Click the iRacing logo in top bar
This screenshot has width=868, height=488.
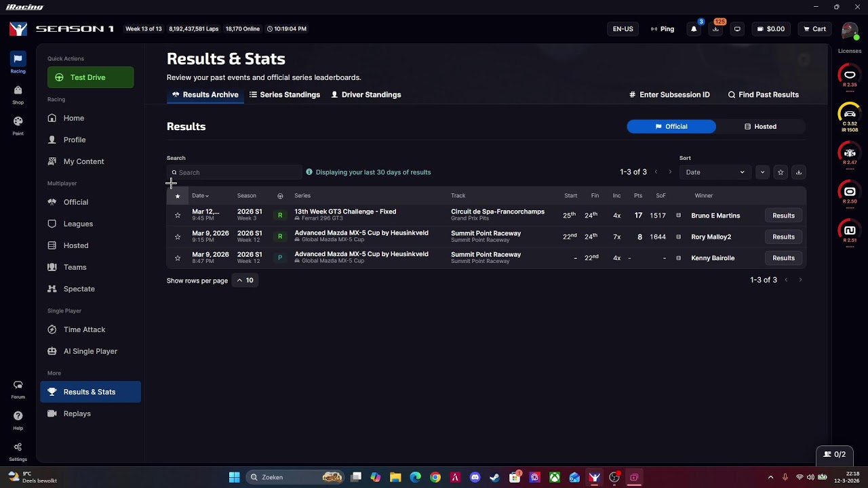[18, 29]
